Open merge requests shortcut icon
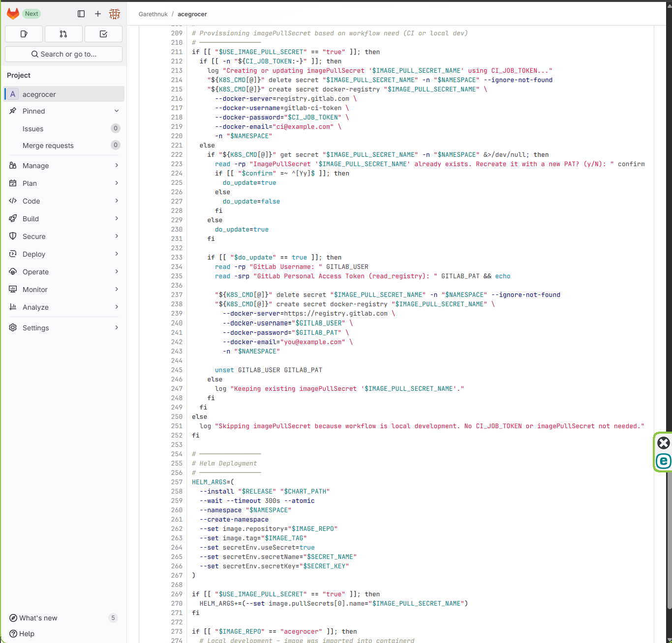 pyautogui.click(x=63, y=34)
